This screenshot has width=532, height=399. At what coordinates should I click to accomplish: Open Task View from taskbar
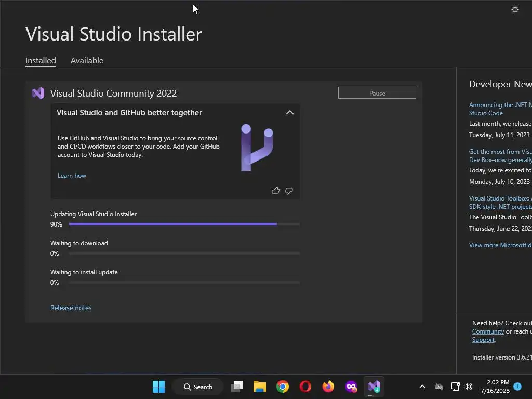pyautogui.click(x=237, y=387)
